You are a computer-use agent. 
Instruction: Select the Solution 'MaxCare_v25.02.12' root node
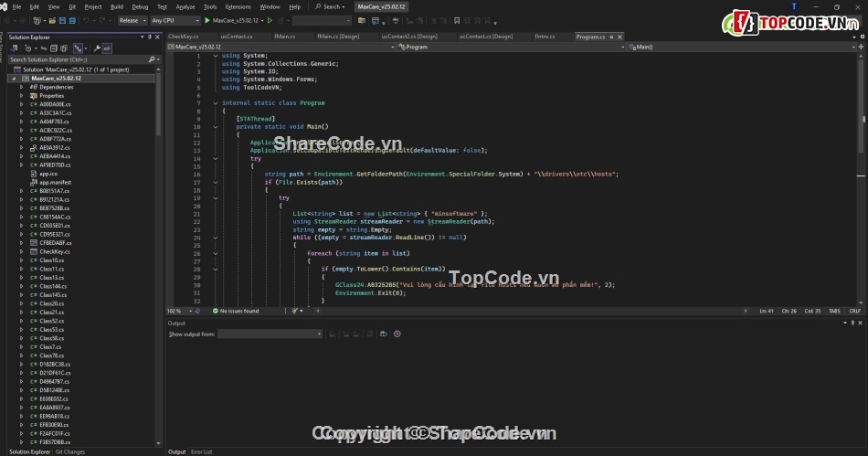point(76,69)
